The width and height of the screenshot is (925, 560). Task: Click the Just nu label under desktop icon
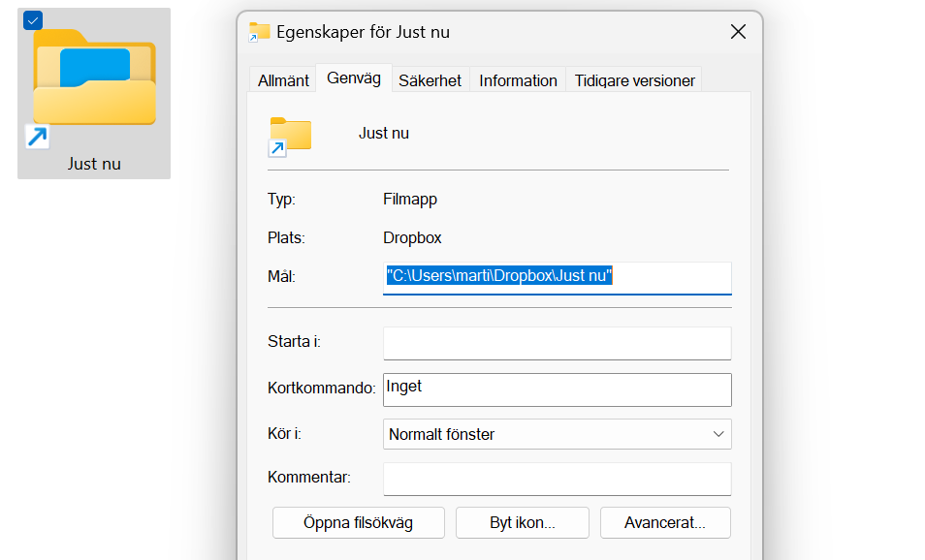pos(94,164)
